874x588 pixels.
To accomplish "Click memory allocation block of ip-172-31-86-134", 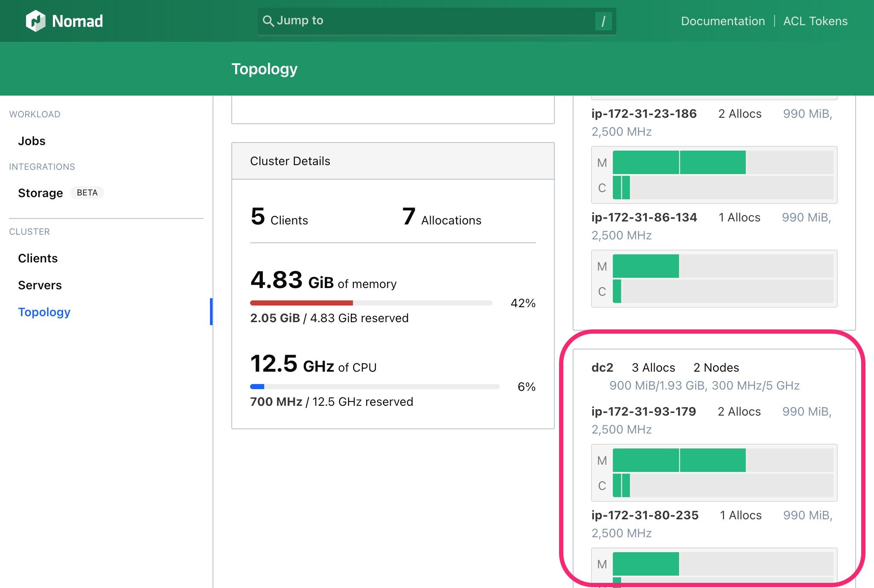I will point(646,266).
